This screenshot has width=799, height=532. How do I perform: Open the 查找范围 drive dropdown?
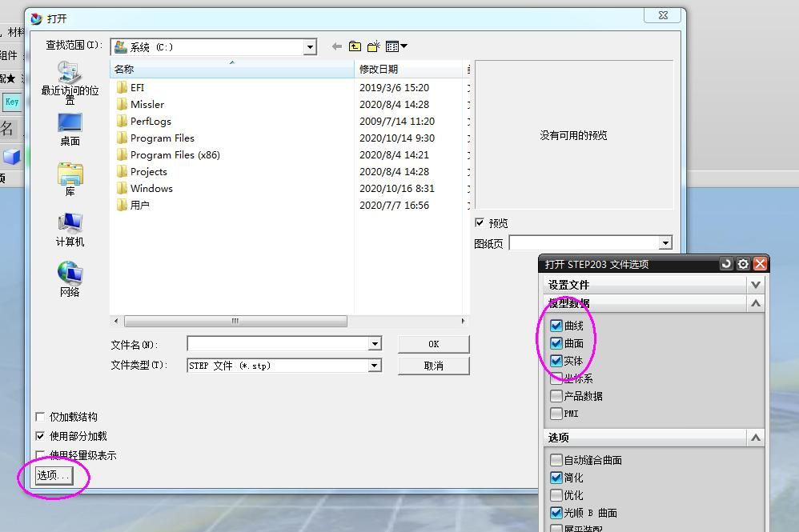pyautogui.click(x=311, y=46)
